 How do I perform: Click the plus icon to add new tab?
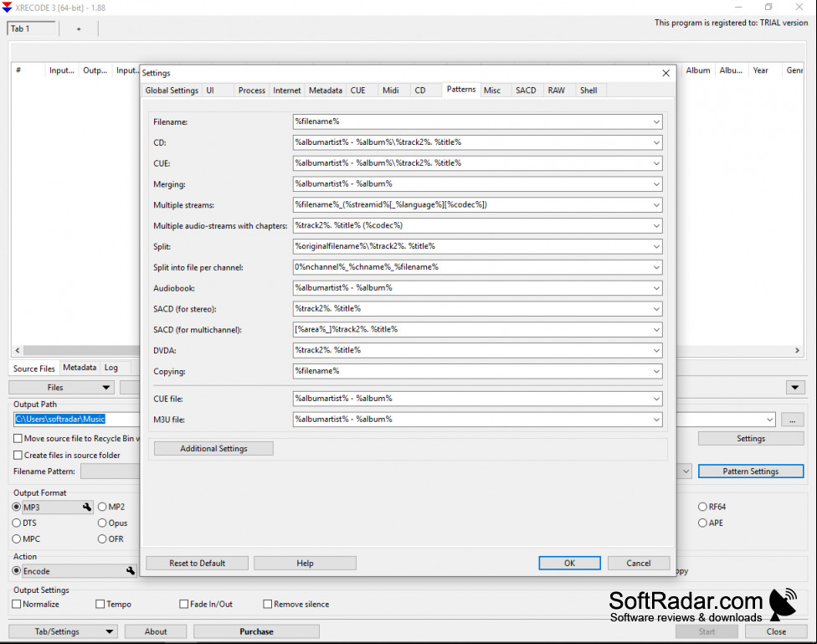click(79, 28)
